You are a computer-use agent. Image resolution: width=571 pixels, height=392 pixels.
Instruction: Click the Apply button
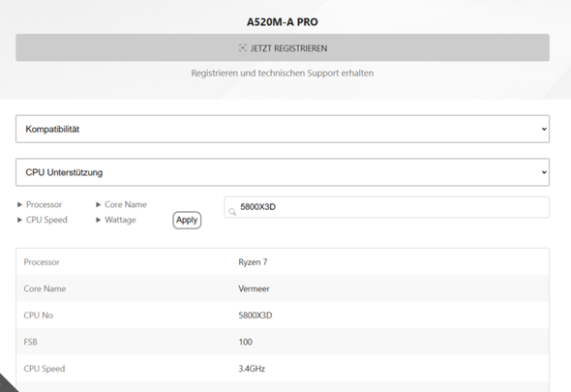point(187,220)
